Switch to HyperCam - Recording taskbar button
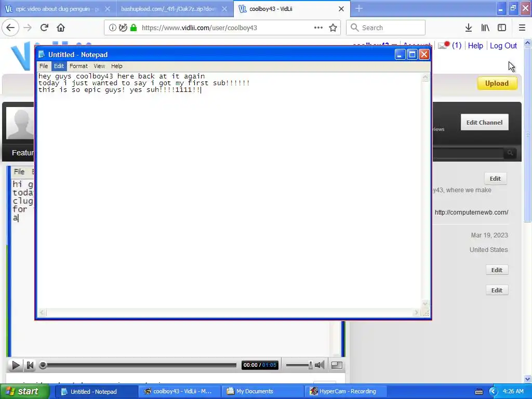The image size is (532, 399). [x=347, y=392]
